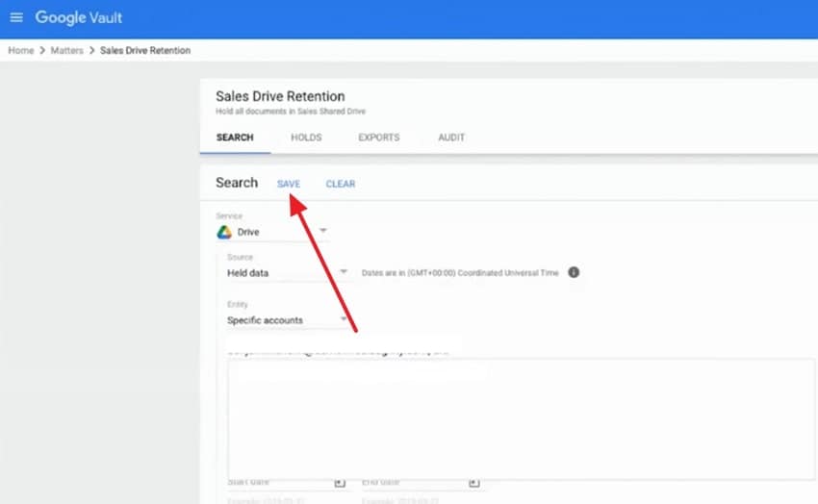This screenshot has height=504, width=818.
Task: Click the timezone info icon
Action: tap(574, 272)
